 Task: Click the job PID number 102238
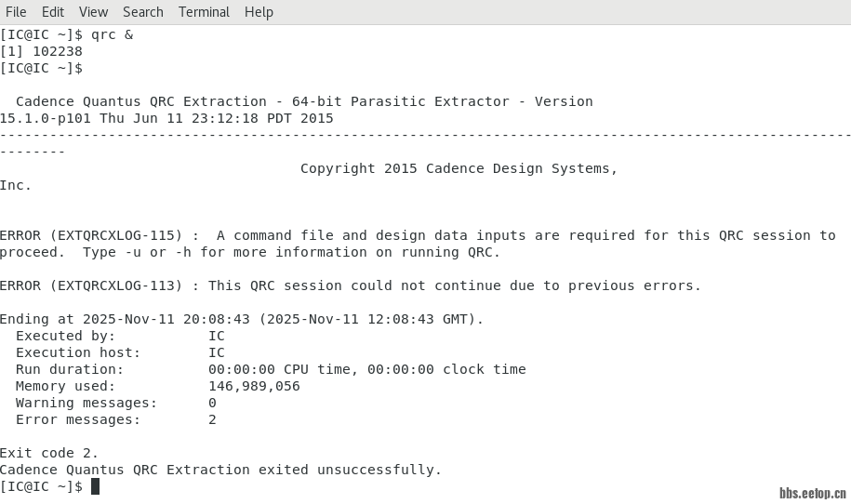[58, 51]
